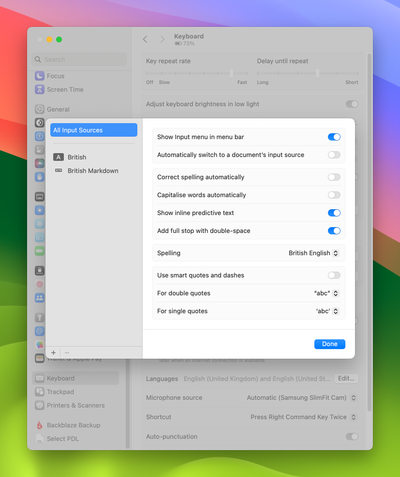Enable Use smart quotes and dashes
Screen dimensions: 400x477
click(334, 275)
